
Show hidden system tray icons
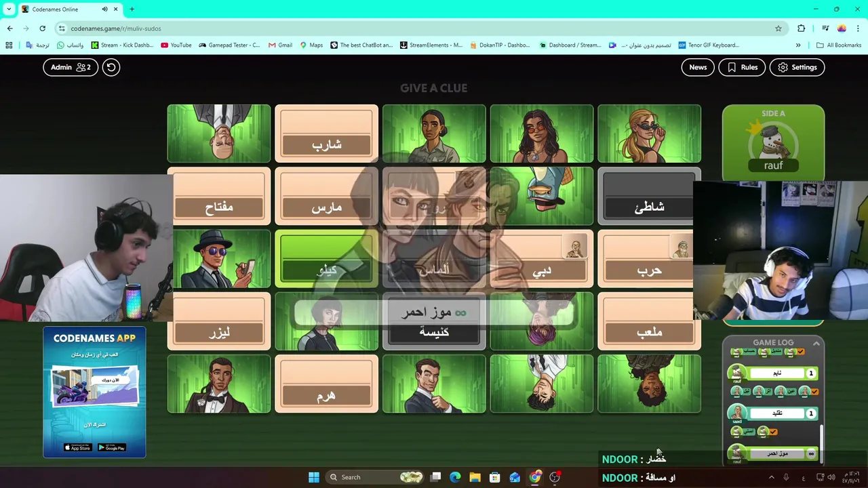click(771, 477)
